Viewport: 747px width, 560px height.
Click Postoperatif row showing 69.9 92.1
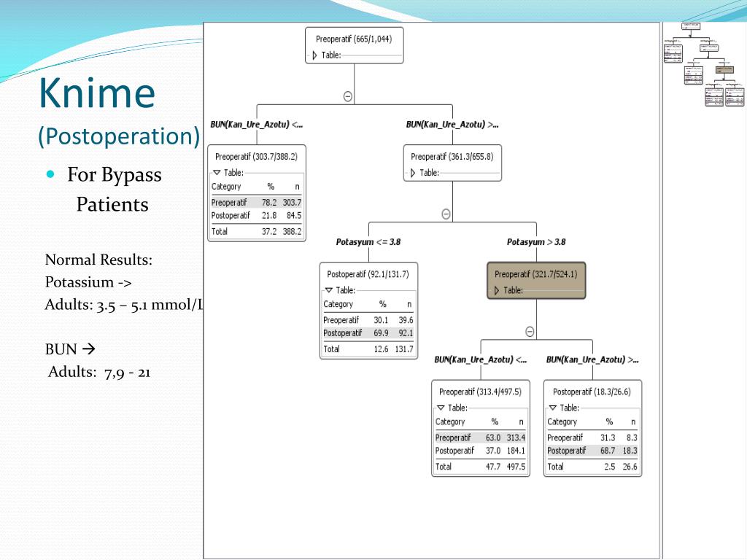(x=368, y=332)
